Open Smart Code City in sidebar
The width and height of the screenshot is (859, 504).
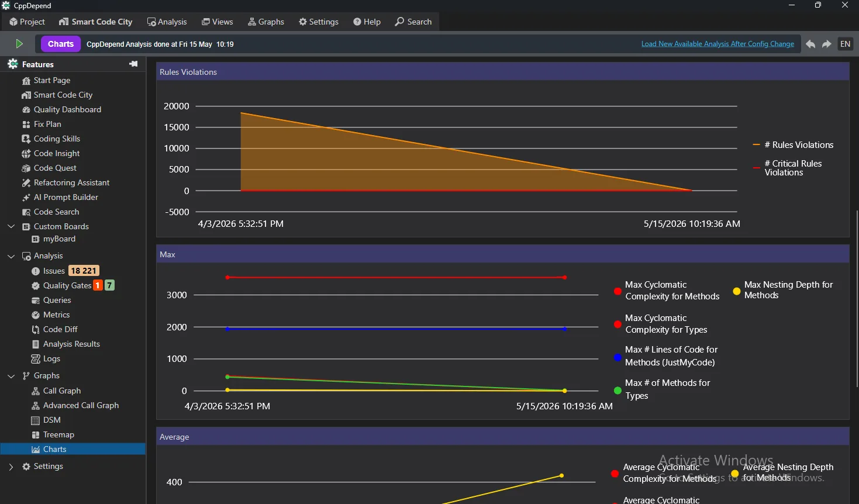coord(63,95)
